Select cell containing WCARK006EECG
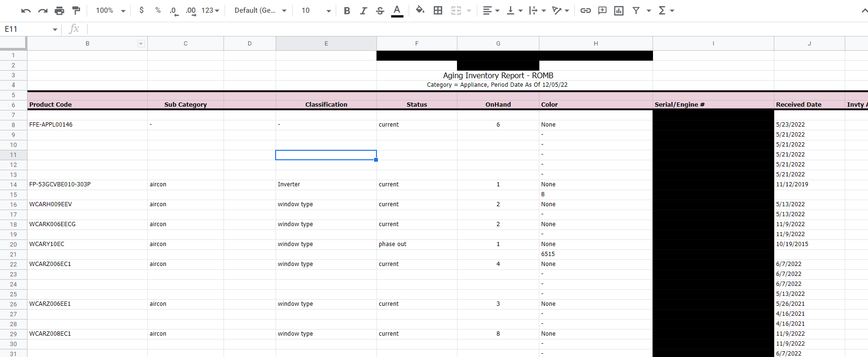The image size is (868, 357). pyautogui.click(x=87, y=224)
